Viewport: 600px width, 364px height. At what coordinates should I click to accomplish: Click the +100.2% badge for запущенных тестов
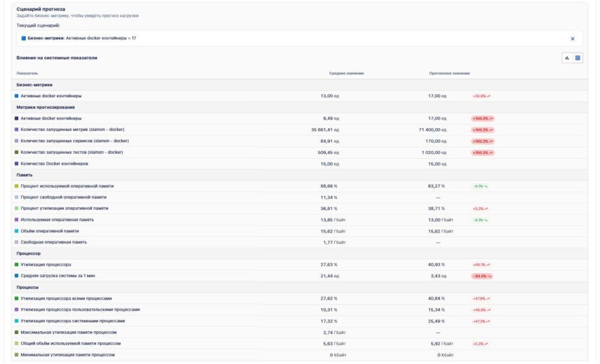[x=482, y=152]
